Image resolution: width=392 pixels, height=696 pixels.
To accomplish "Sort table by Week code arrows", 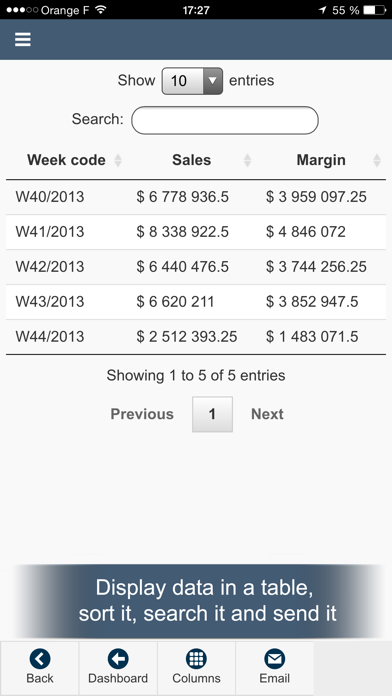I will pos(118,160).
